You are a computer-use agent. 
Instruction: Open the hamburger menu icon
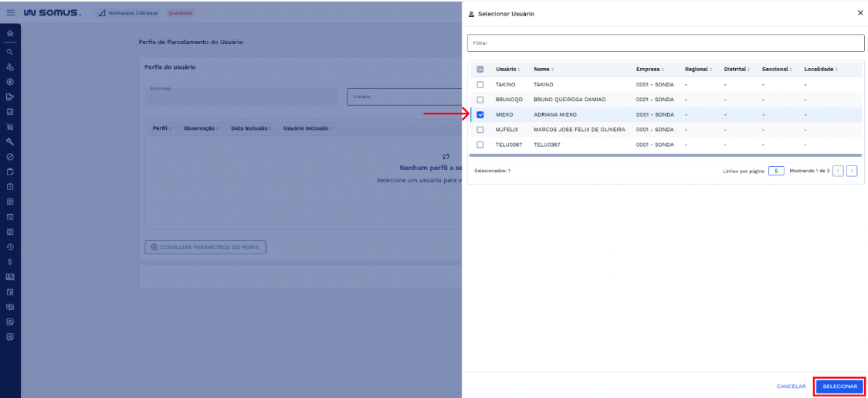click(x=11, y=12)
